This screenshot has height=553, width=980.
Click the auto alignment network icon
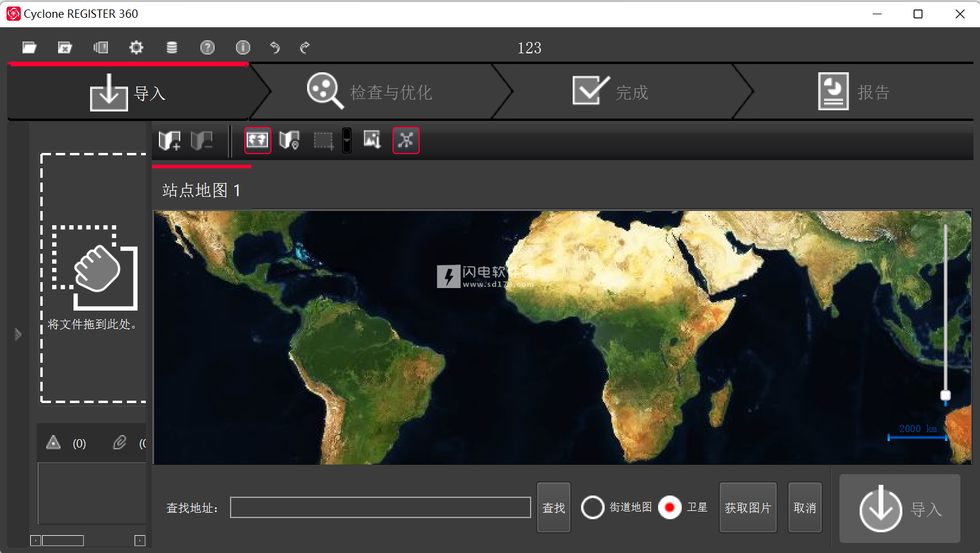pyautogui.click(x=406, y=140)
